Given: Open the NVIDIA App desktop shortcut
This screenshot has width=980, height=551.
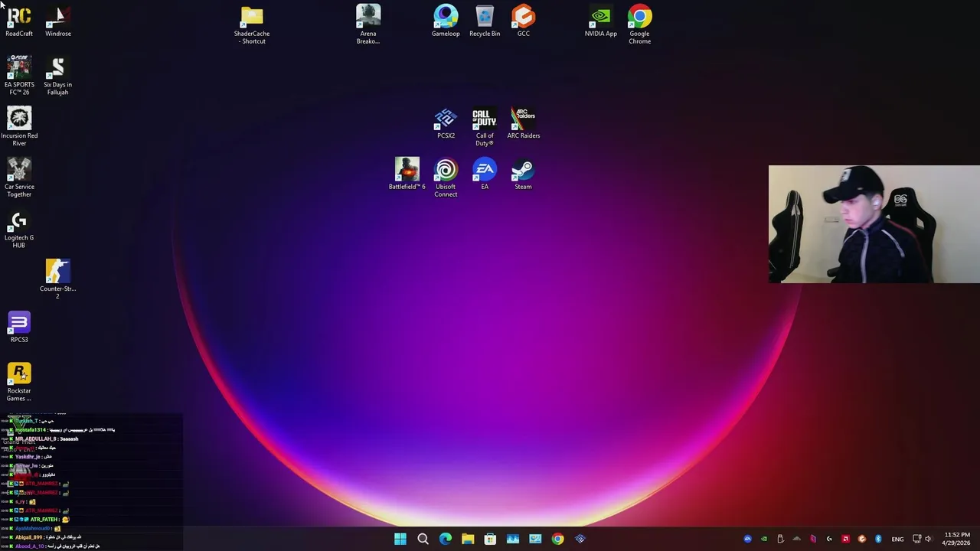Looking at the screenshot, I should coord(601,21).
